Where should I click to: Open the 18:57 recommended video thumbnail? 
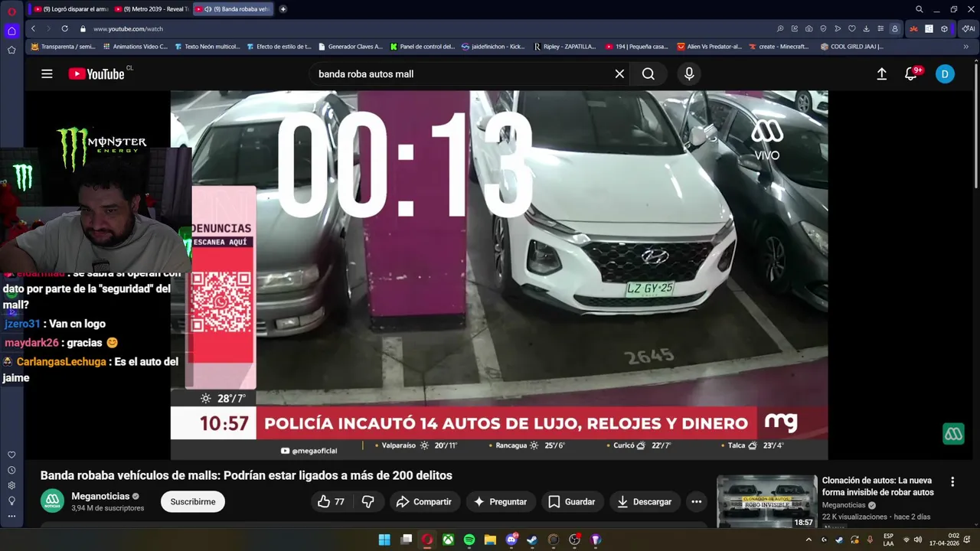766,502
